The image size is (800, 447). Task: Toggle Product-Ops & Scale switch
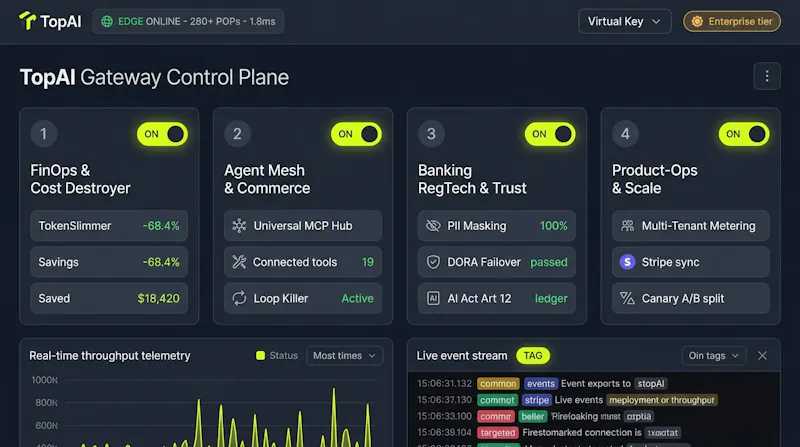[744, 134]
